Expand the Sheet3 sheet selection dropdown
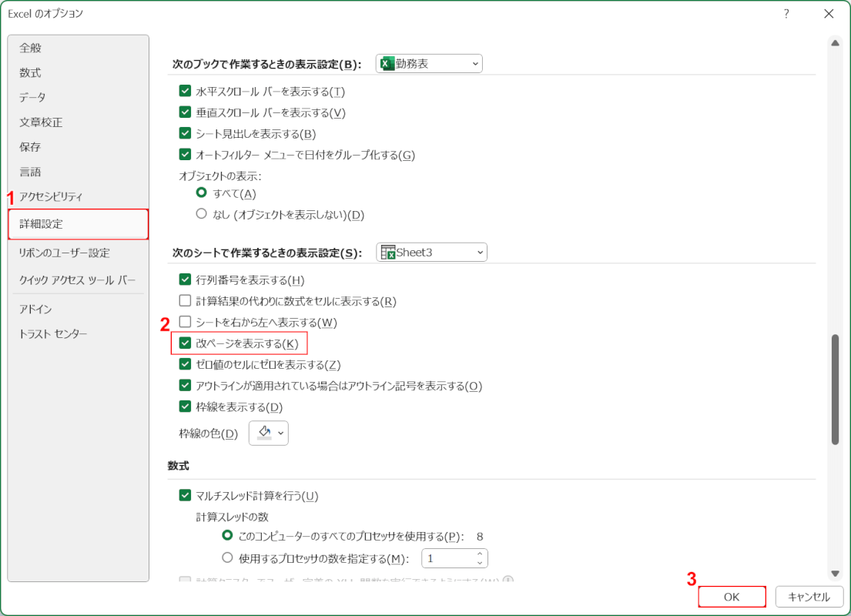Viewport: 851px width, 616px height. click(431, 253)
